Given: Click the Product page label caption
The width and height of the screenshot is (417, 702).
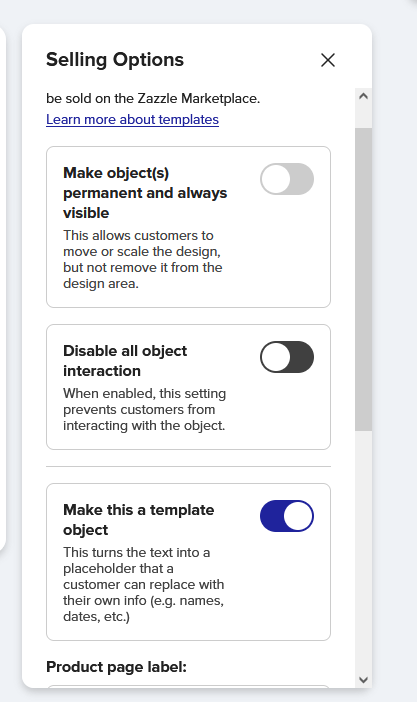Looking at the screenshot, I should (x=116, y=667).
